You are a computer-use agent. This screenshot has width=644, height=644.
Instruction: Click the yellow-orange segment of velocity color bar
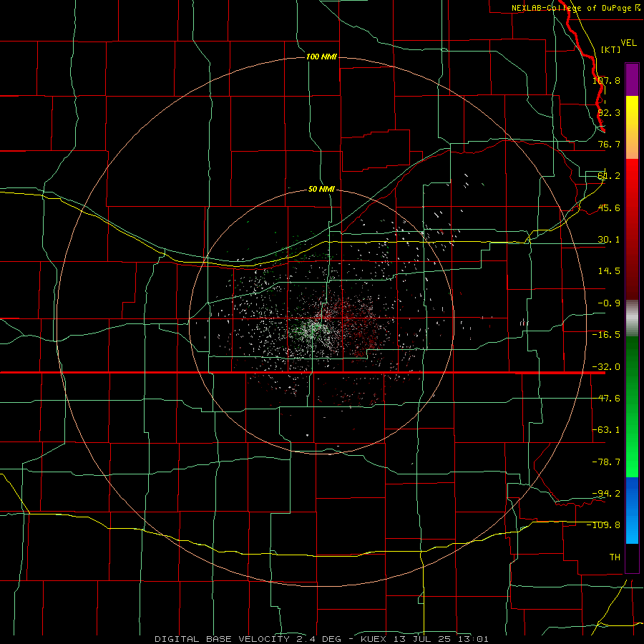[632, 127]
